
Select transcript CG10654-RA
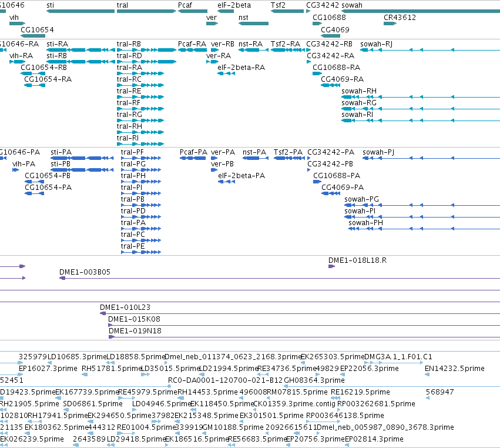point(35,85)
